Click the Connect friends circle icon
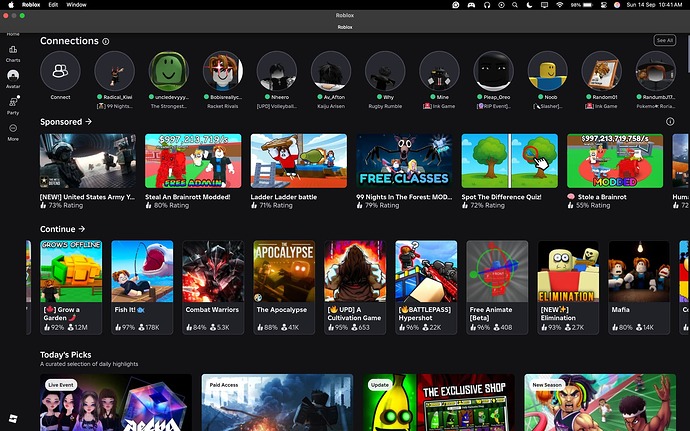The image size is (690, 431). pyautogui.click(x=60, y=71)
